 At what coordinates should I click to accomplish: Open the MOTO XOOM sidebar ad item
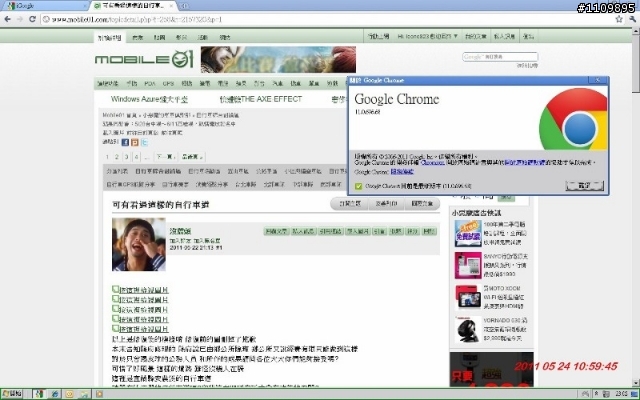point(492,297)
